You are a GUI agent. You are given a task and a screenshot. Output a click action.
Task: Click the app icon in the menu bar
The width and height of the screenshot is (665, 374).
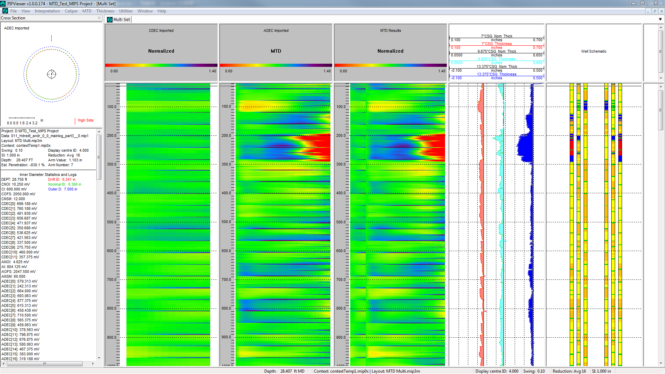click(5, 11)
